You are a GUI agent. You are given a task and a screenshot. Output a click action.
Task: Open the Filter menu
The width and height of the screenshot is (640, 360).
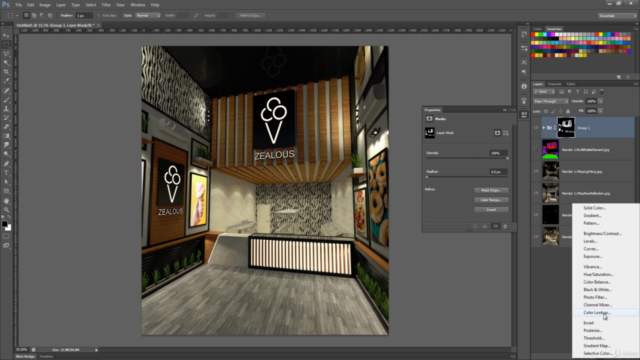coord(106,5)
